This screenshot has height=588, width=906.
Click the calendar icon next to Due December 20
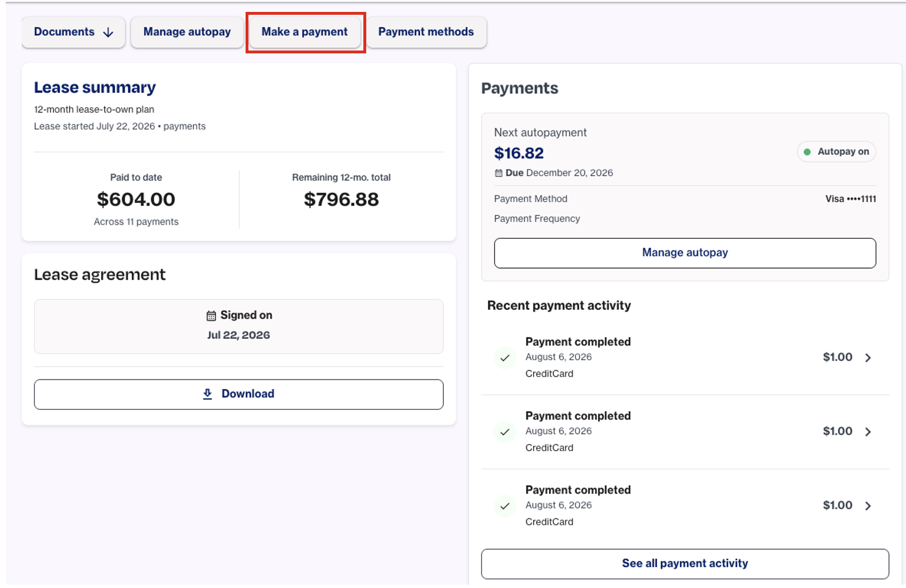coord(498,173)
